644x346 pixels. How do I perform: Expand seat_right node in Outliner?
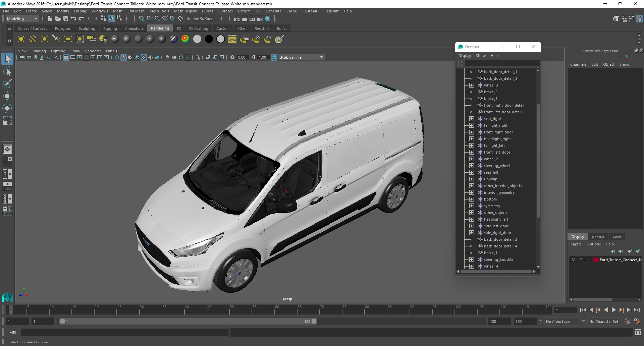(x=471, y=119)
